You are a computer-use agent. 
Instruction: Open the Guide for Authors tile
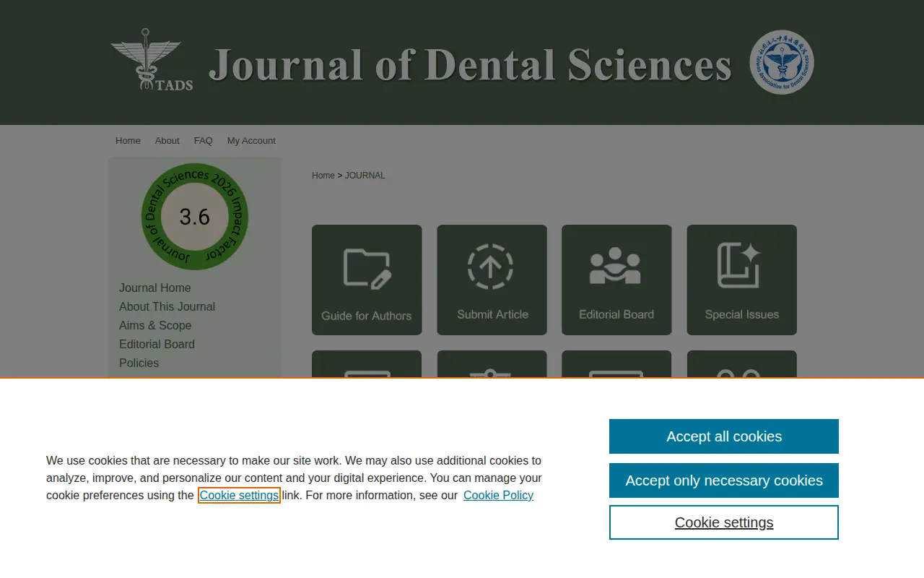[367, 280]
